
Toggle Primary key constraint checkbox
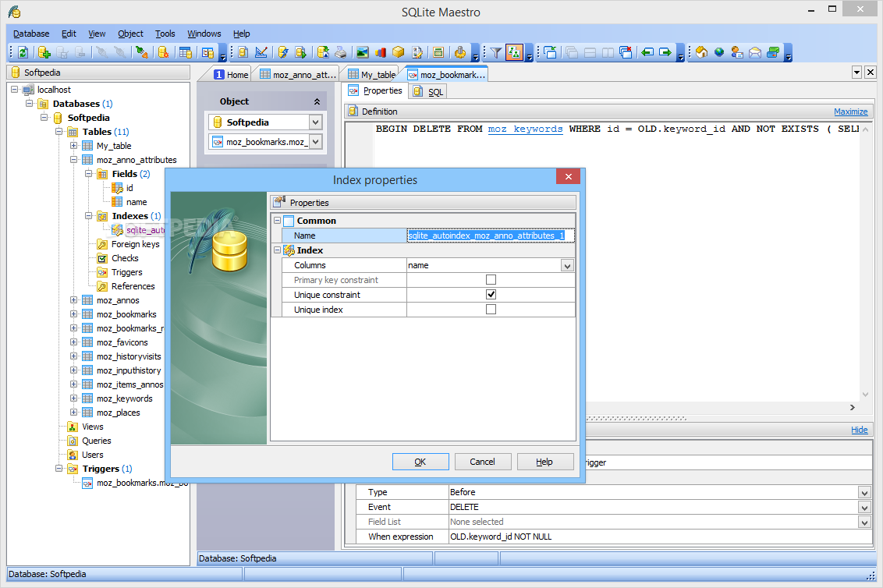491,280
